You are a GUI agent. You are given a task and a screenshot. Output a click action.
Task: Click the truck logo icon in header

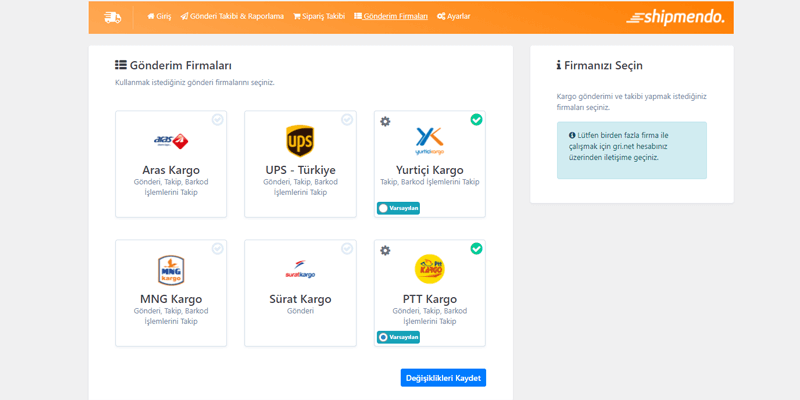(112, 17)
